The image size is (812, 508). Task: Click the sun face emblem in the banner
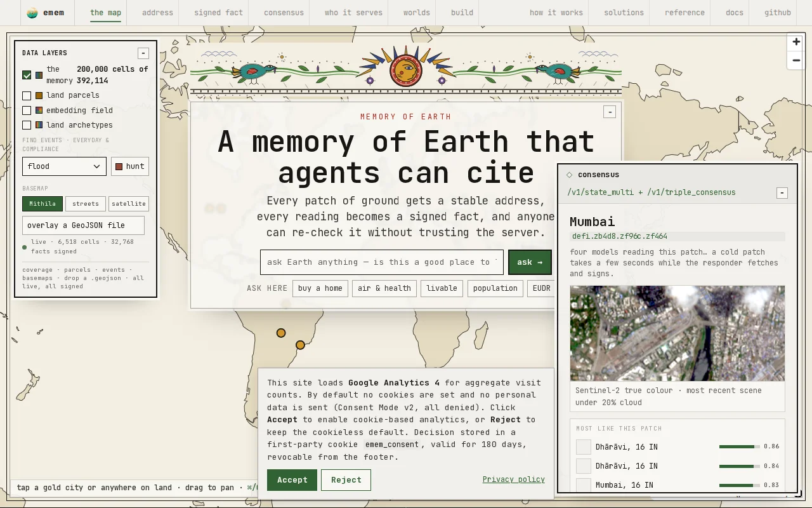[x=406, y=69]
